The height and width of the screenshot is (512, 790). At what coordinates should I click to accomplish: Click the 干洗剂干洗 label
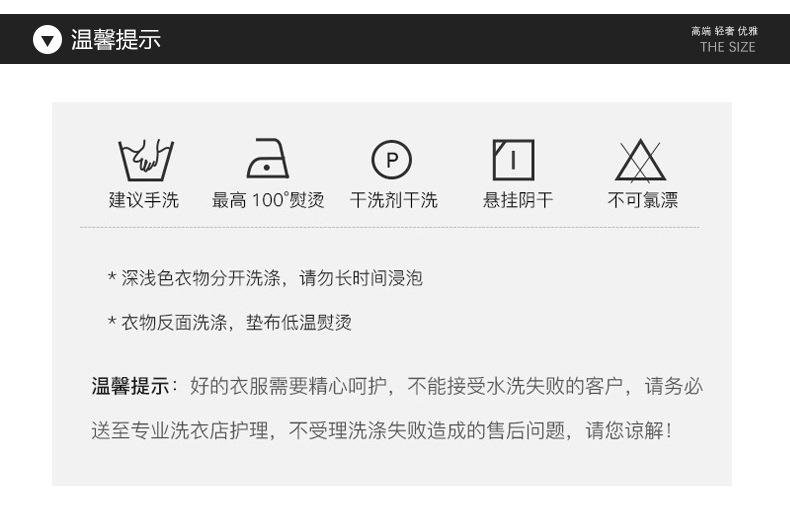393,200
